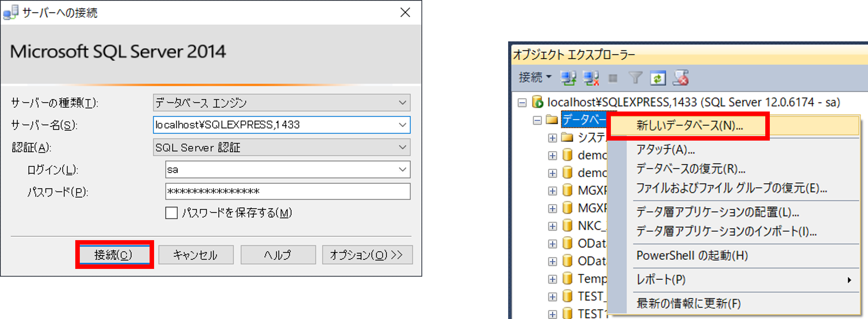Screen dimensions: 868x319
Task: Open the レポート submenu
Action: pyautogui.click(x=661, y=279)
